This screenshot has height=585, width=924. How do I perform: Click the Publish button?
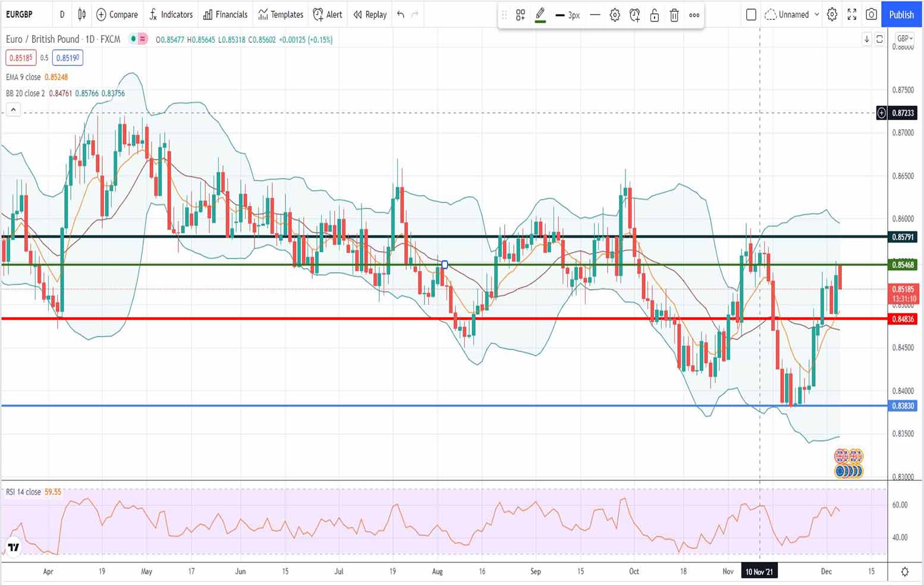(901, 15)
